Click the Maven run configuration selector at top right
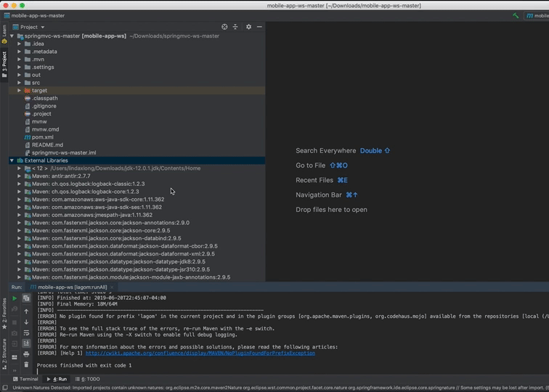 tap(537, 15)
